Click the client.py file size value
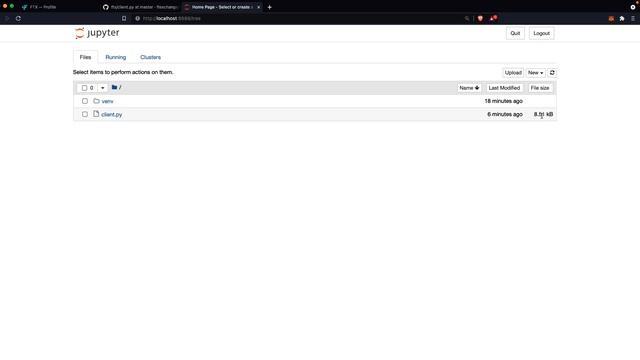The height and width of the screenshot is (360, 640). [x=543, y=114]
